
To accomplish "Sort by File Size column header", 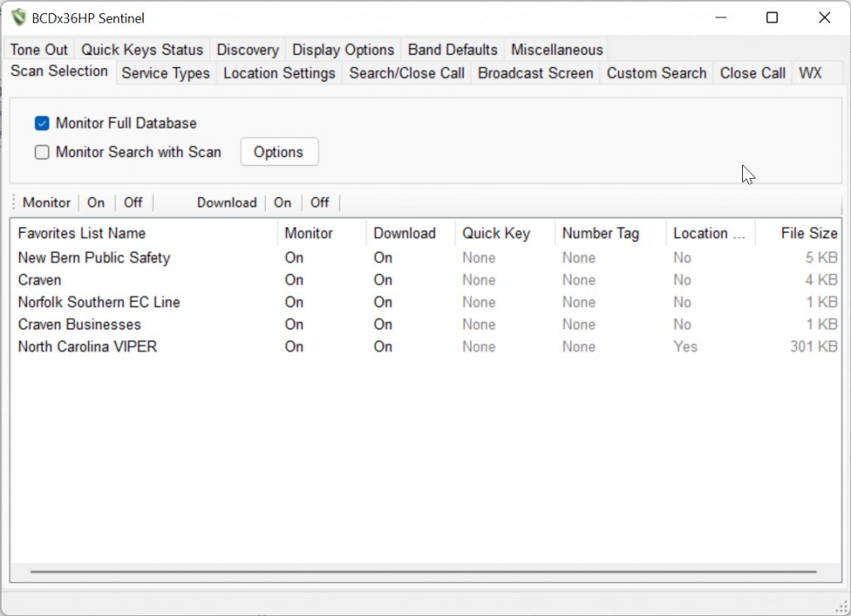I will pyautogui.click(x=799, y=234).
